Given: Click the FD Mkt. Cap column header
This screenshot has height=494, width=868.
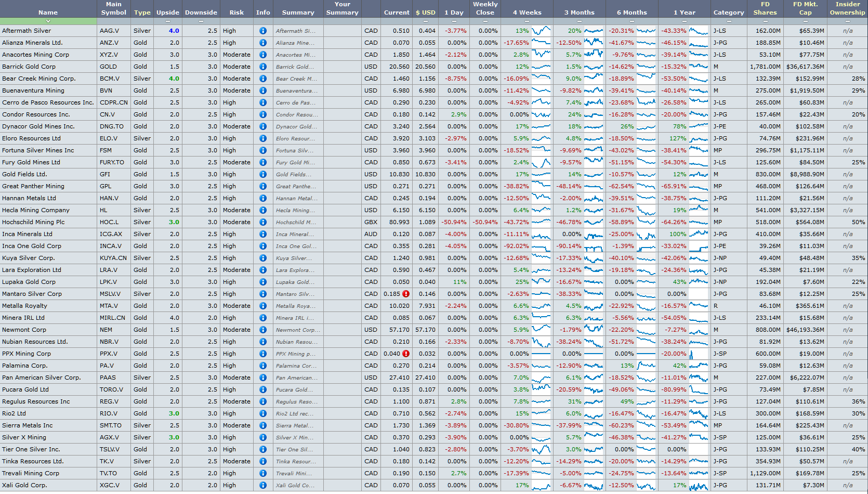Looking at the screenshot, I should point(805,8).
